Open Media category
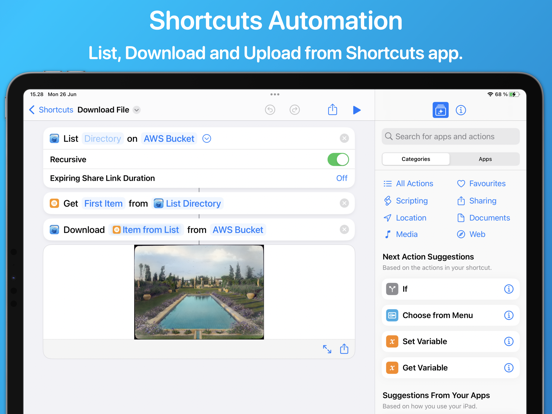This screenshot has width=552, height=414. (401, 234)
